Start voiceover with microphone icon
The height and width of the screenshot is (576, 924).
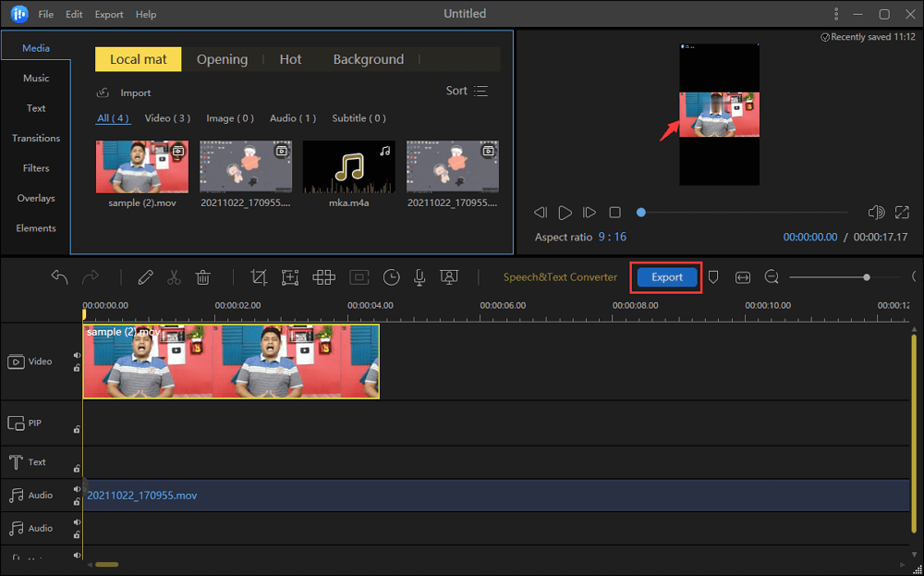(419, 277)
